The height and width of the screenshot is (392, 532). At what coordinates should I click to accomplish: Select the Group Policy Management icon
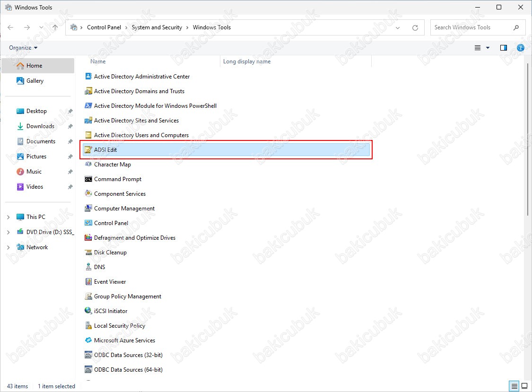coord(88,296)
